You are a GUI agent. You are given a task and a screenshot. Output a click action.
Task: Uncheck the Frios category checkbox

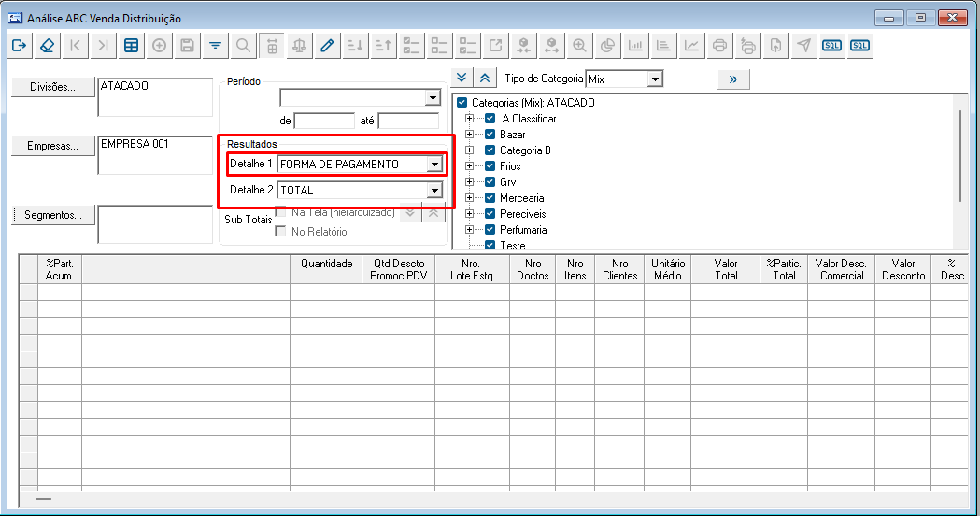490,166
